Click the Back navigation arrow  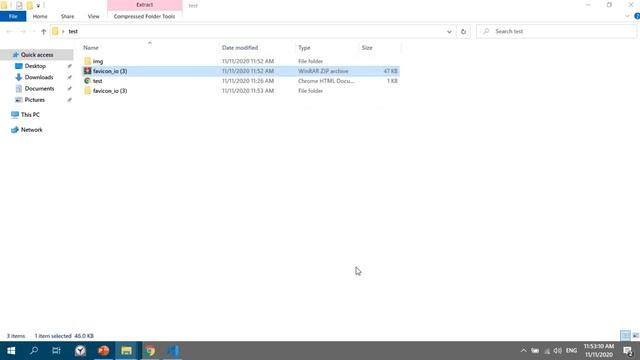(x=9, y=31)
